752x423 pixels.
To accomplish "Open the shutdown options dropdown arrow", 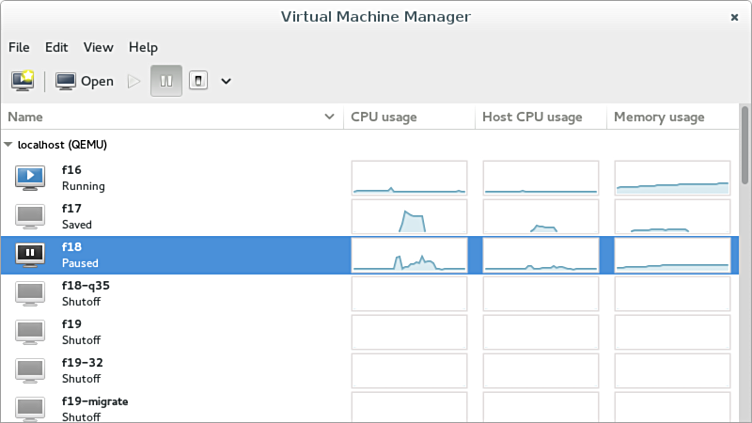I will 226,81.
